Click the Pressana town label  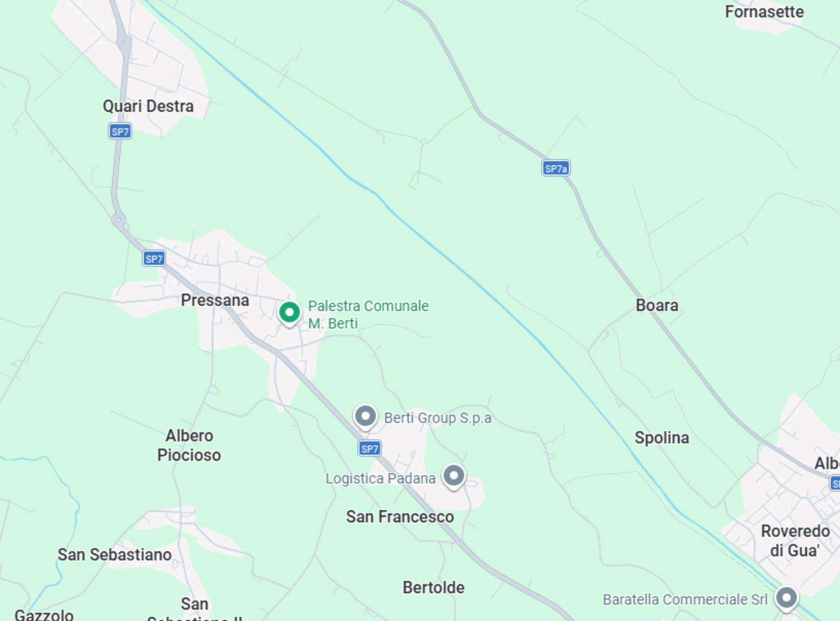pos(215,300)
